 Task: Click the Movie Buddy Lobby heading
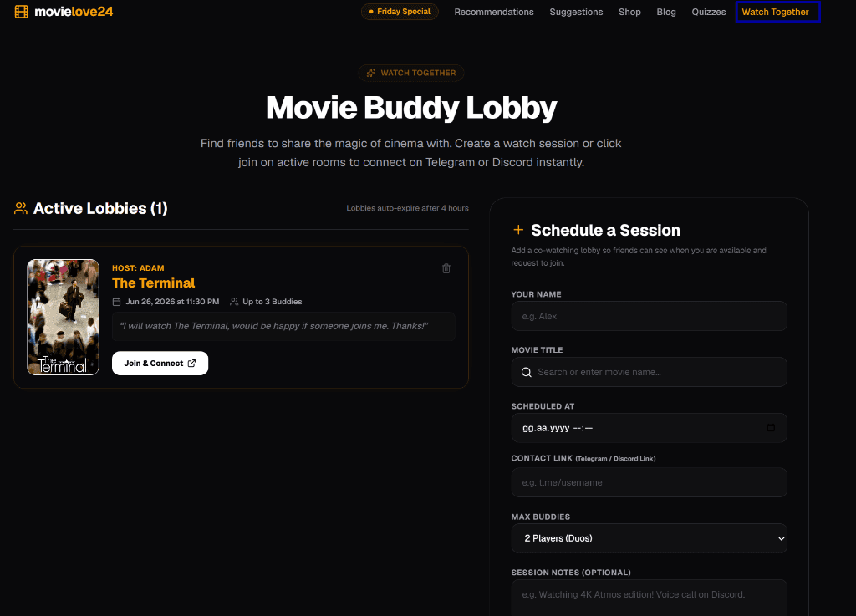tap(411, 108)
